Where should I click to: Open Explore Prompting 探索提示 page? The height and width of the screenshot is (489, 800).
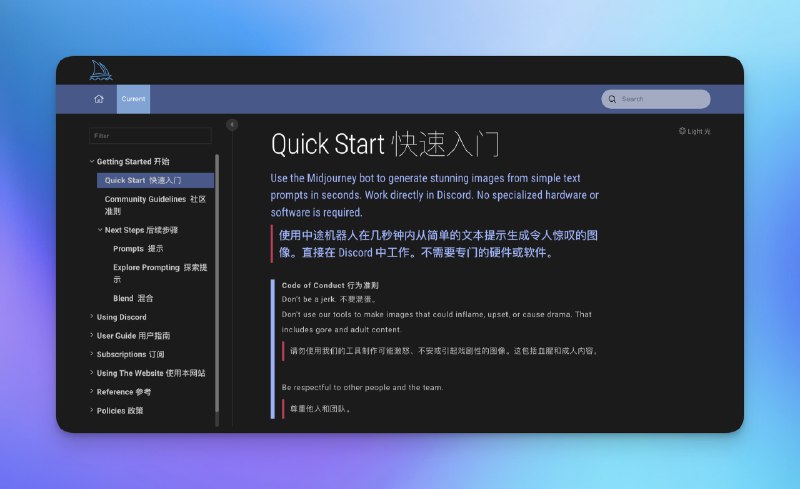tap(160, 273)
